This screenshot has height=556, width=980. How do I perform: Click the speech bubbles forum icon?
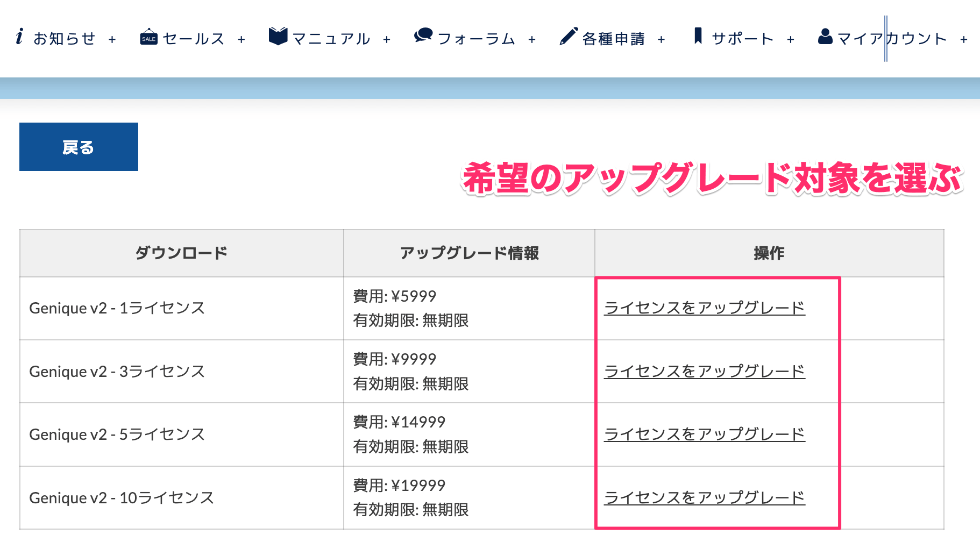click(423, 36)
